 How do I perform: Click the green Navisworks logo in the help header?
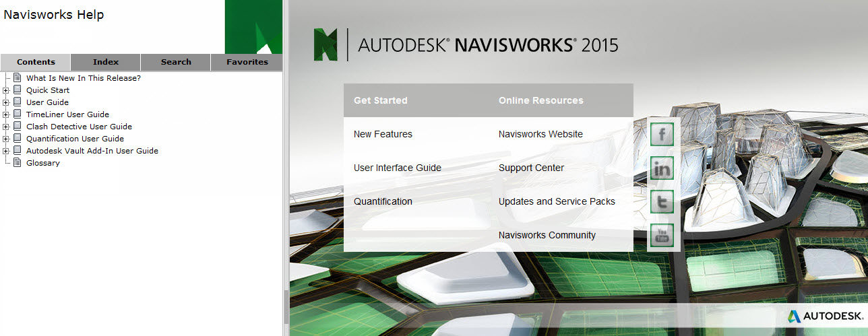pyautogui.click(x=253, y=27)
